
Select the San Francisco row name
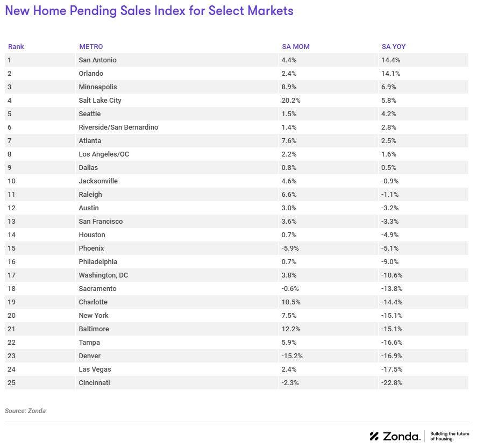(101, 222)
